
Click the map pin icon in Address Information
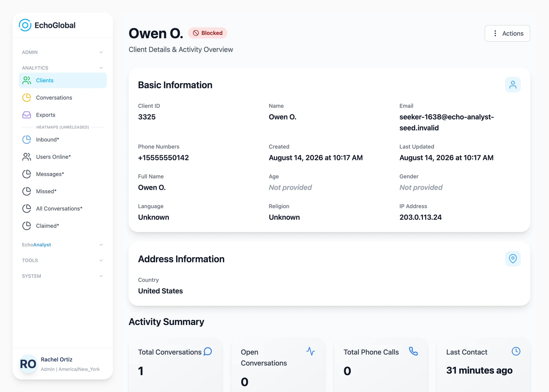[x=513, y=259]
